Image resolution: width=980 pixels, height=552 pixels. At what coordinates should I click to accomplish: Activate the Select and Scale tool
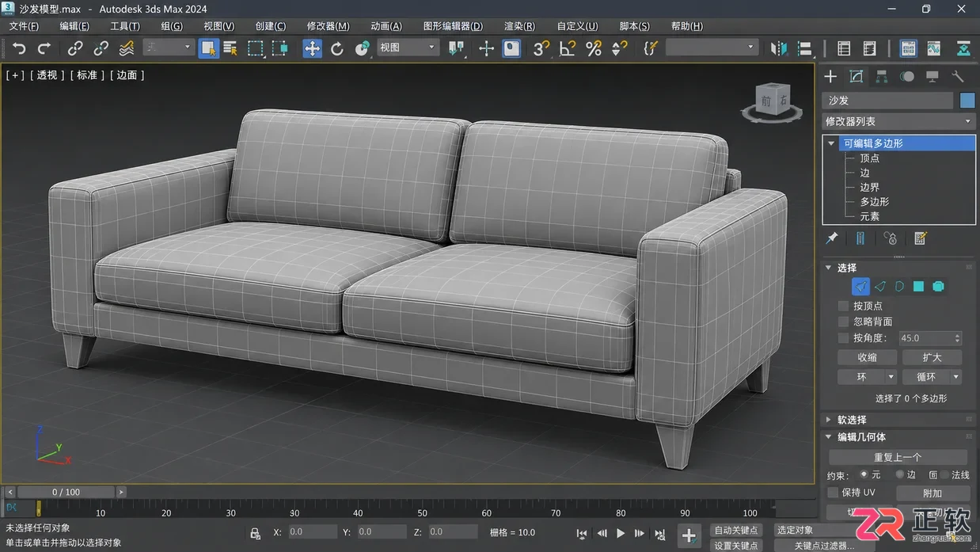pyautogui.click(x=363, y=48)
